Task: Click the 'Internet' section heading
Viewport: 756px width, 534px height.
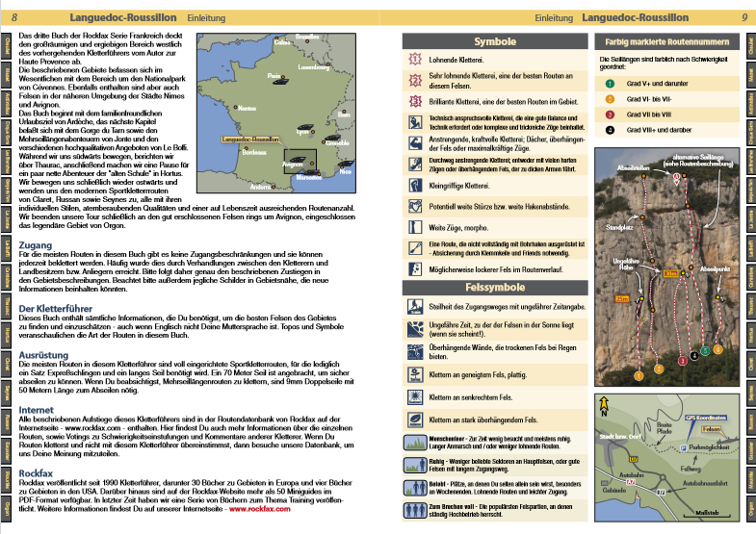Action: tap(37, 410)
